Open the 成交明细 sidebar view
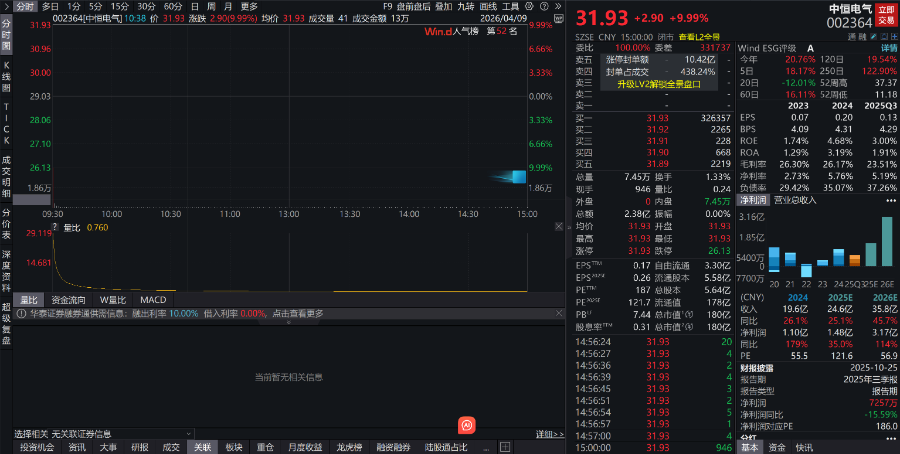 6,177
